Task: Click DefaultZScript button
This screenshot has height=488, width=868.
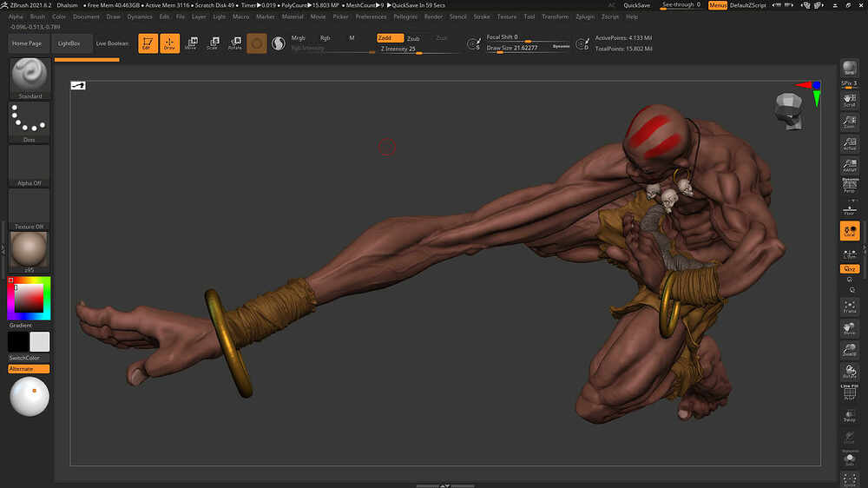Action: [x=748, y=5]
